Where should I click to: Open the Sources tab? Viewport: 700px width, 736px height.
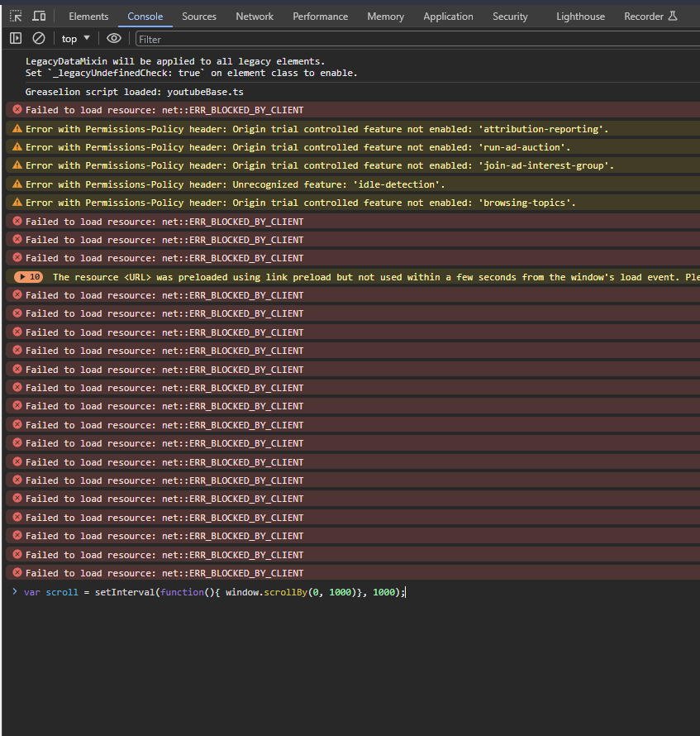199,17
